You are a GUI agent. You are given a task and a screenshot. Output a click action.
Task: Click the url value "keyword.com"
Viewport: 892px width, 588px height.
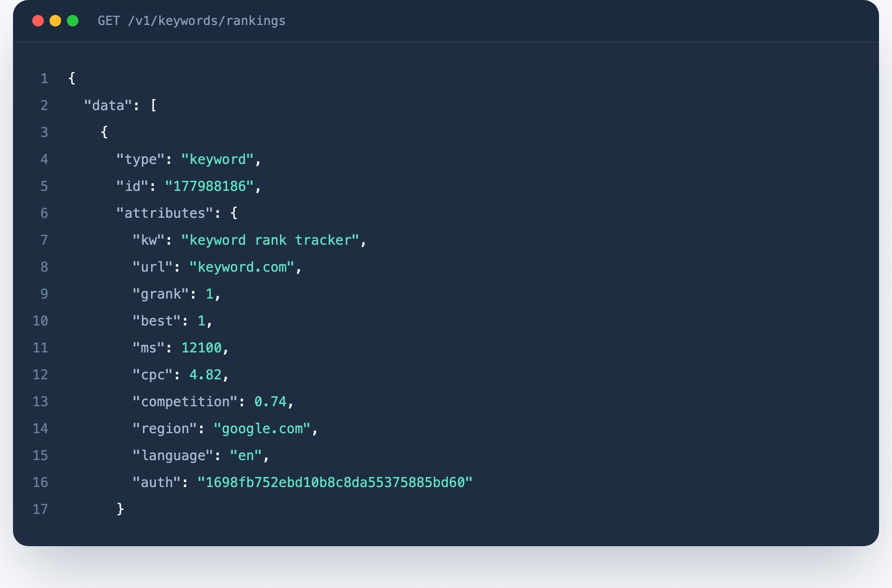pyautogui.click(x=242, y=267)
